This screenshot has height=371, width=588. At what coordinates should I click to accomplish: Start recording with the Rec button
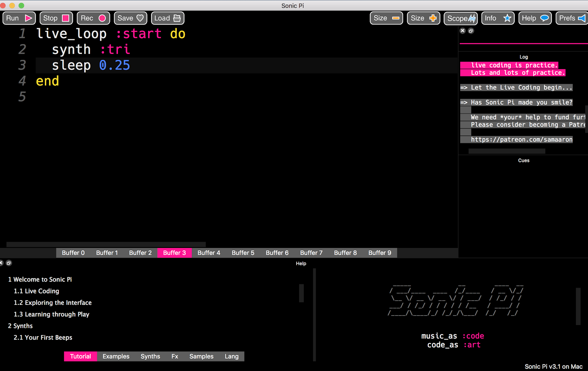(93, 18)
